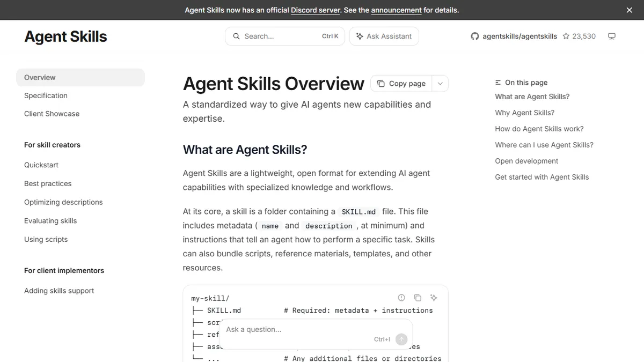Screen dimensions: 644x362
Task: Click the star icon beside 23,530
Action: (x=566, y=36)
